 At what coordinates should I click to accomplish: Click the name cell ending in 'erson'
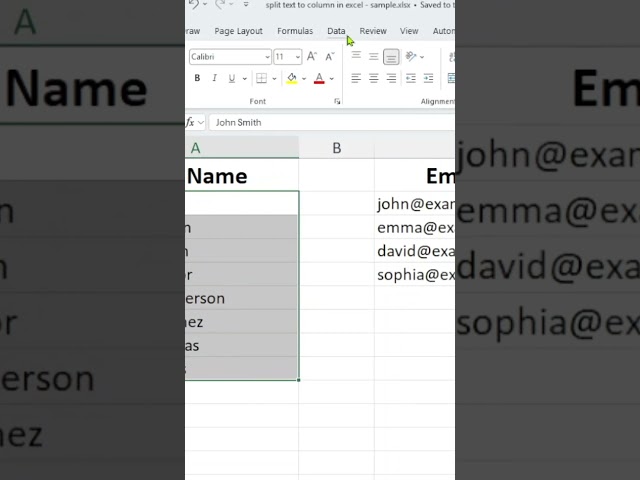[x=242, y=298]
